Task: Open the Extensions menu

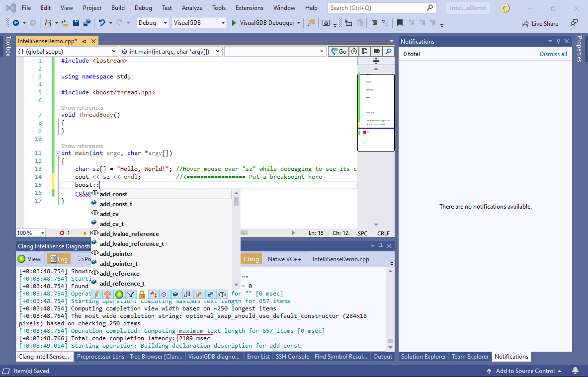Action: [250, 8]
